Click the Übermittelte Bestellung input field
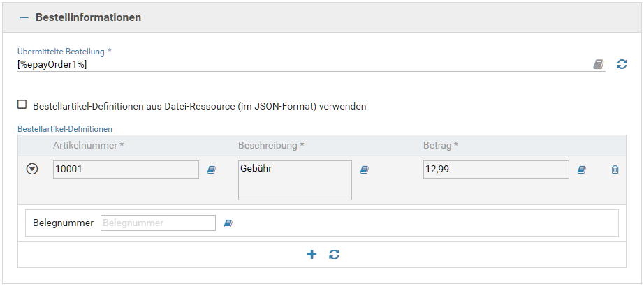The width and height of the screenshot is (644, 286). coord(300,64)
